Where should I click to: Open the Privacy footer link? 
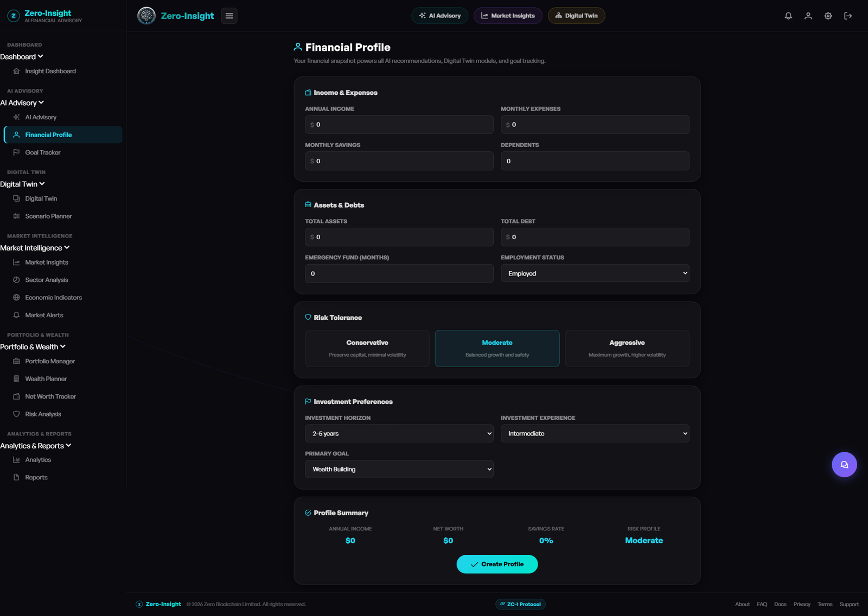802,604
